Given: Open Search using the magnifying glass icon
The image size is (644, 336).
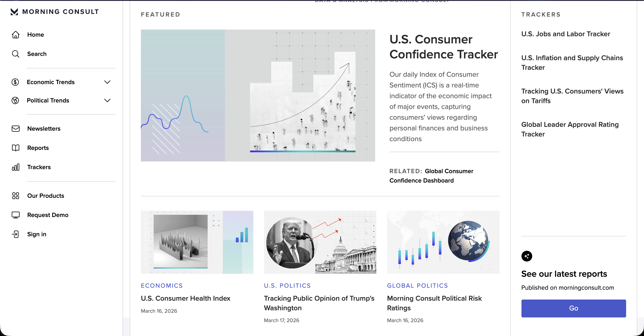Looking at the screenshot, I should coord(15,54).
